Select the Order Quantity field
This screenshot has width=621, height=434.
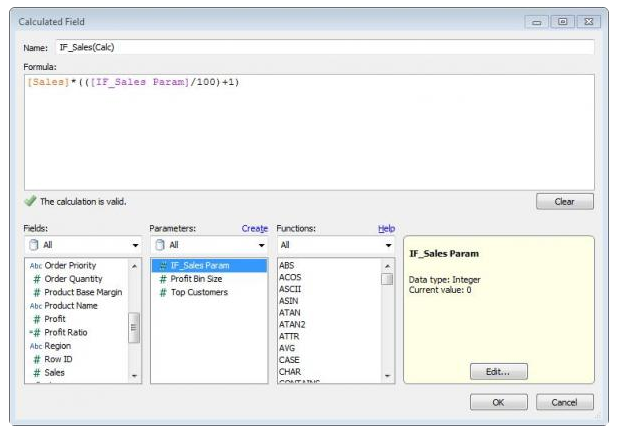click(x=74, y=279)
